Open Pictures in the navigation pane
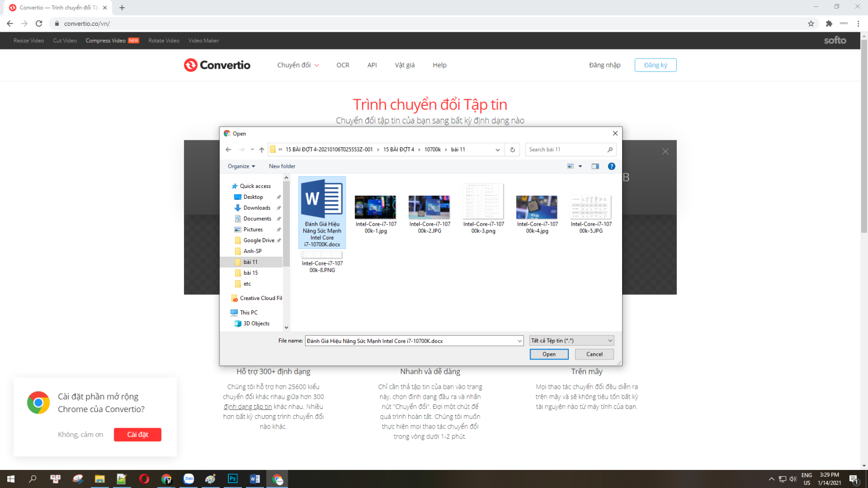Viewport: 868px width, 488px height. point(253,229)
